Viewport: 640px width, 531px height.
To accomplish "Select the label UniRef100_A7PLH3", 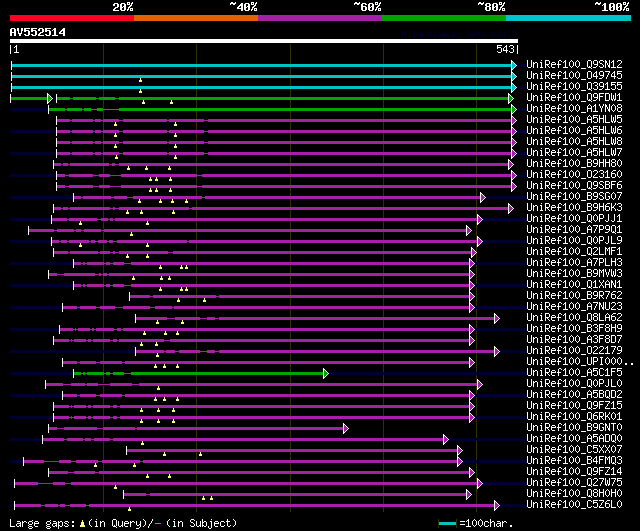I will 574,262.
